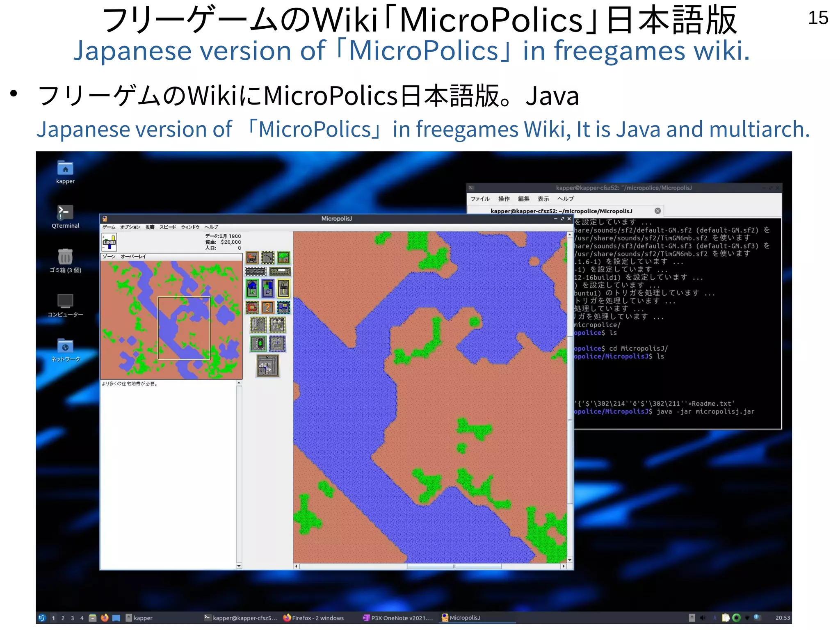Click map scroll-up arrow at top right
840x630 pixels.
coord(570,235)
